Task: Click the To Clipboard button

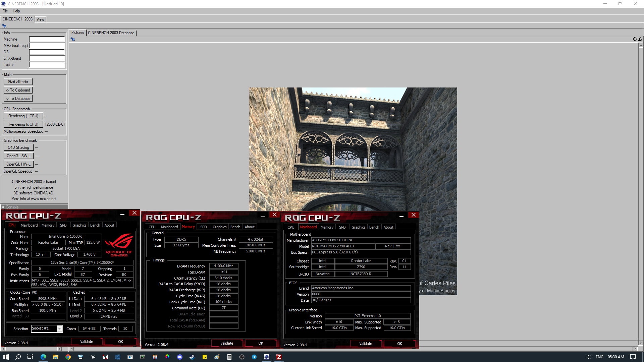Action: tap(18, 90)
